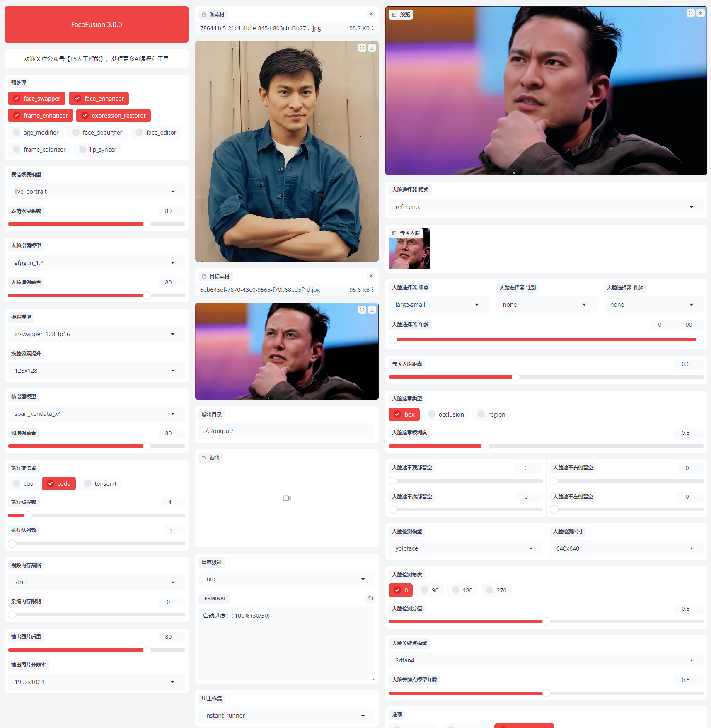
Task: Remove the 目标素材 target file
Action: click(x=371, y=276)
